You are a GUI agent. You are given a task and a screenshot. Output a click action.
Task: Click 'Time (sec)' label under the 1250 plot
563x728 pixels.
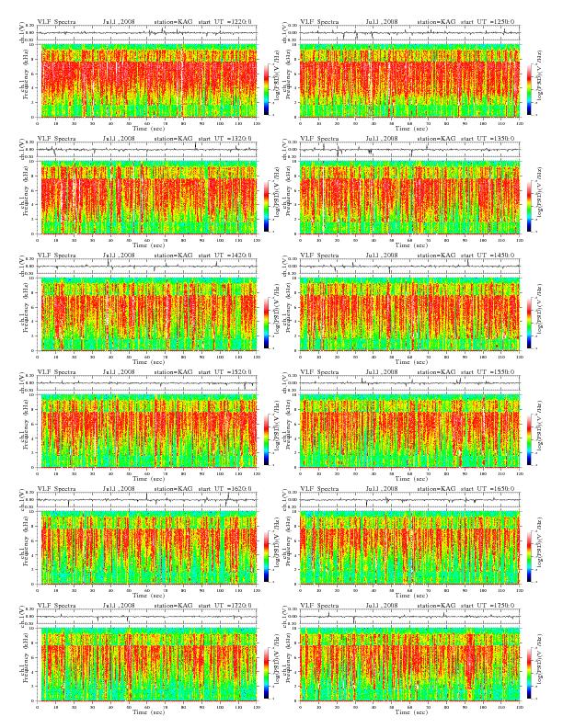point(409,128)
